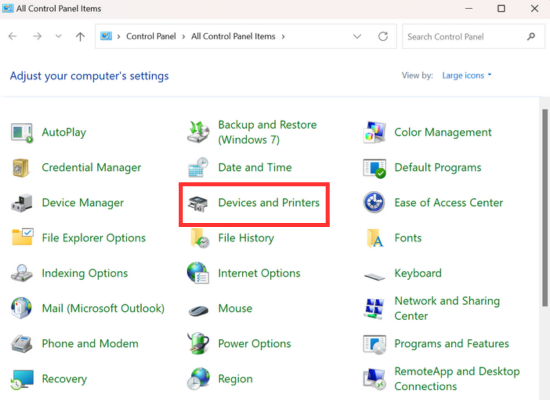Open the Keyboard icon
The height and width of the screenshot is (400, 550).
[374, 276]
